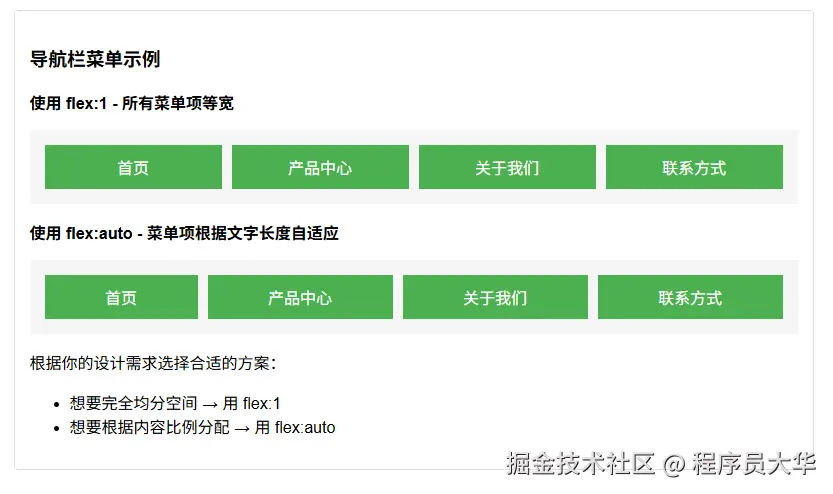833x494 pixels.
Task: Click the arrow symbol before 用 flex:auto
Action: [241, 429]
